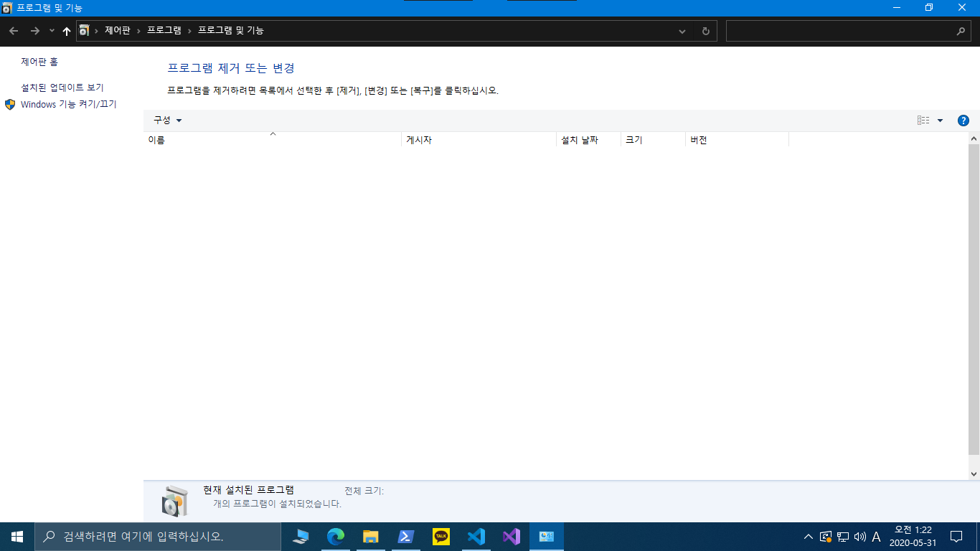Open help with the question mark icon
The width and height of the screenshot is (980, 551).
pos(963,121)
